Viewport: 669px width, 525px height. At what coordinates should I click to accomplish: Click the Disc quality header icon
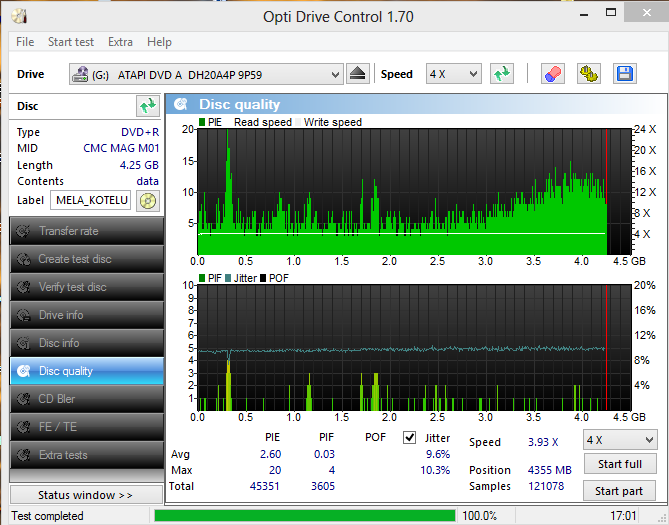[181, 104]
